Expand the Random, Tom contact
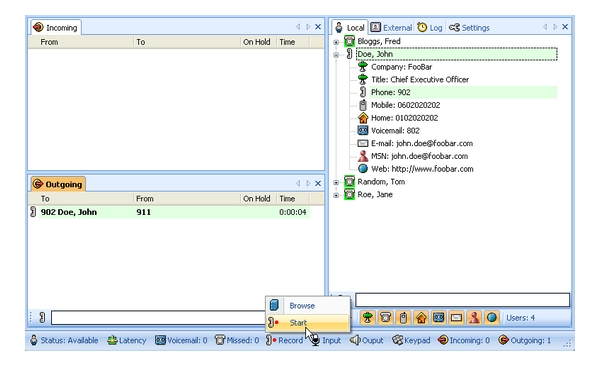This screenshot has height=367, width=600. coord(336,183)
